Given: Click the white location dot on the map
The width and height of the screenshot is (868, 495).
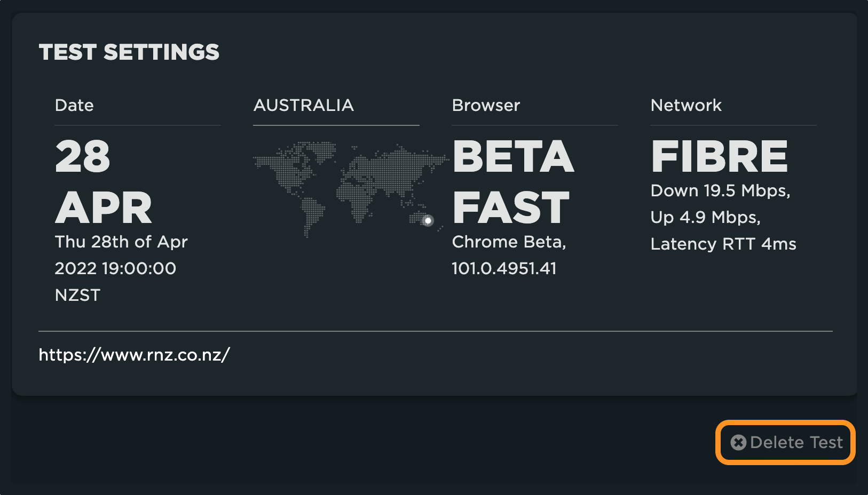Looking at the screenshot, I should coord(428,220).
